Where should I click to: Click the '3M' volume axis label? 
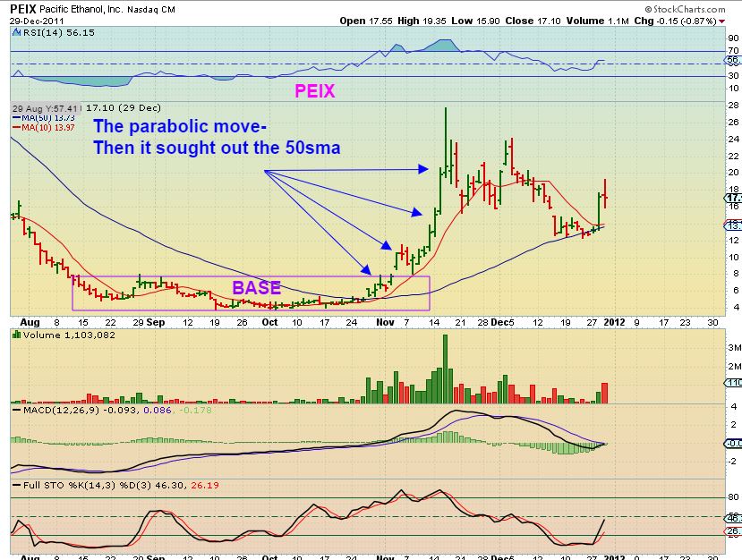point(735,348)
